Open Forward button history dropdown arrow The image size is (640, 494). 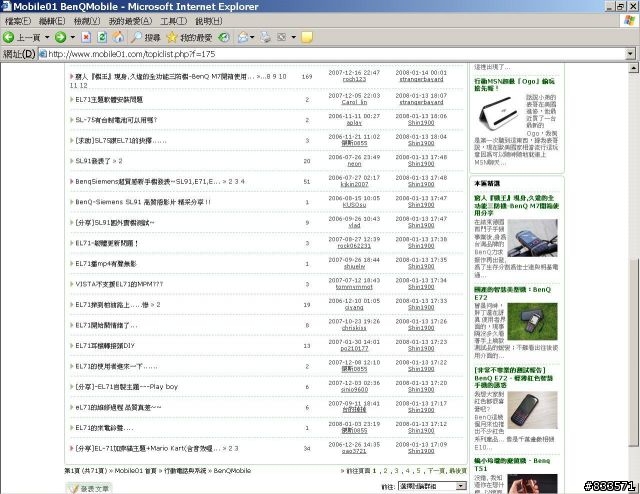[x=73, y=38]
